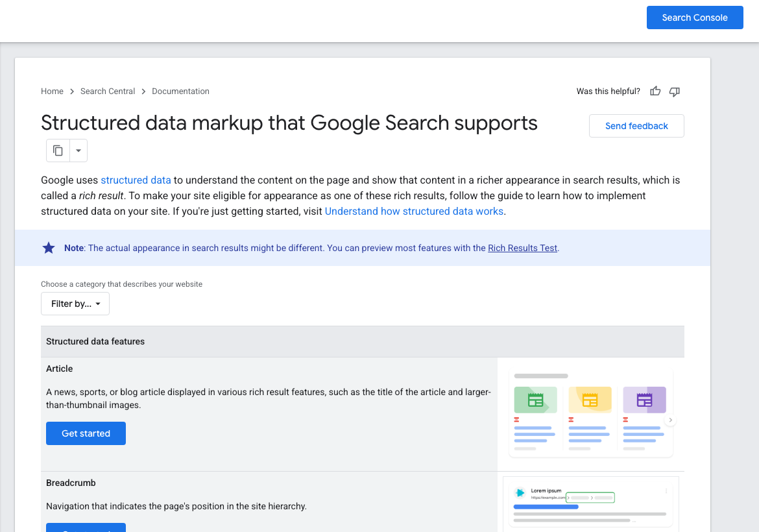Click the purple article card thumbnail
759x532 pixels.
coord(644,400)
